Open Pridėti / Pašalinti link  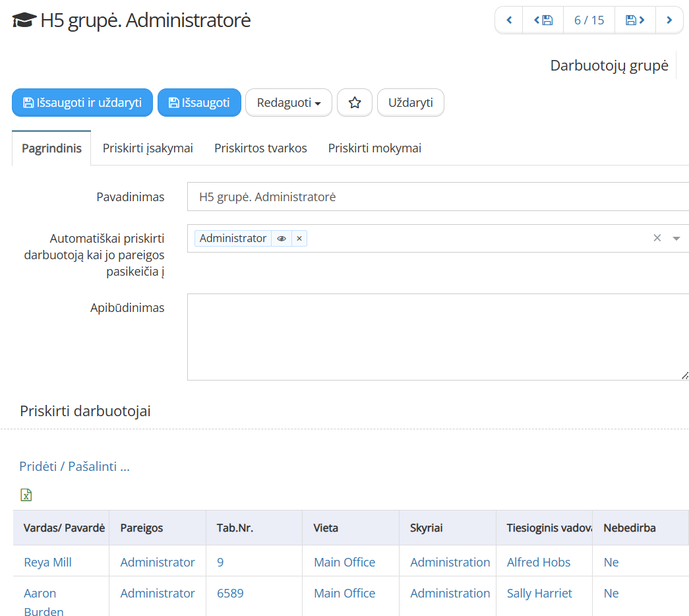pos(75,466)
